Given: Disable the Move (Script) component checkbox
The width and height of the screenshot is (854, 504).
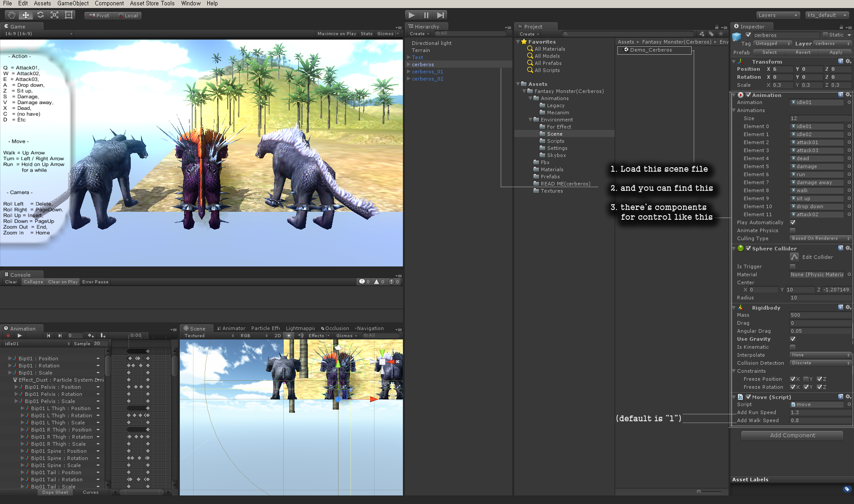Looking at the screenshot, I should pyautogui.click(x=748, y=397).
